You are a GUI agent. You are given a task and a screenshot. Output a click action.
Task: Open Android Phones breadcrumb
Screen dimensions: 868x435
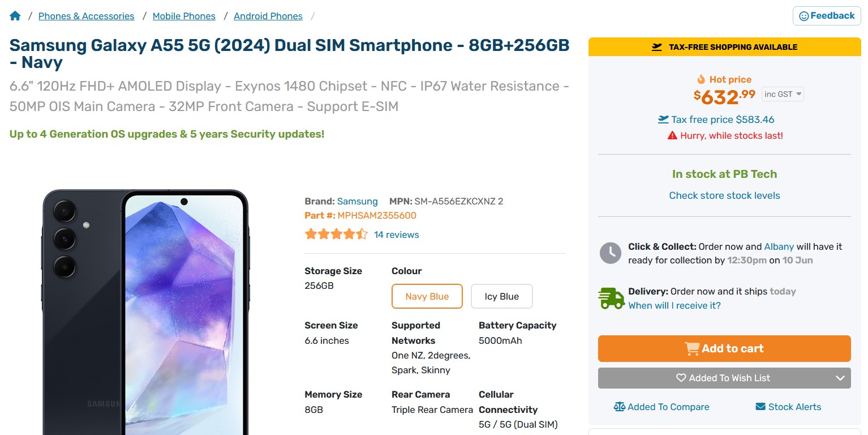point(268,16)
